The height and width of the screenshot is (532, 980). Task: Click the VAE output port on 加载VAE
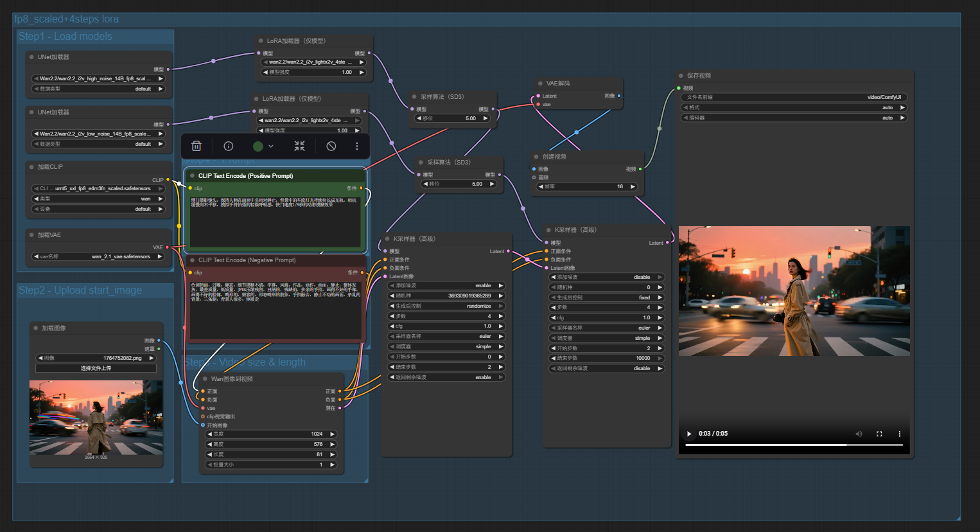[168, 247]
